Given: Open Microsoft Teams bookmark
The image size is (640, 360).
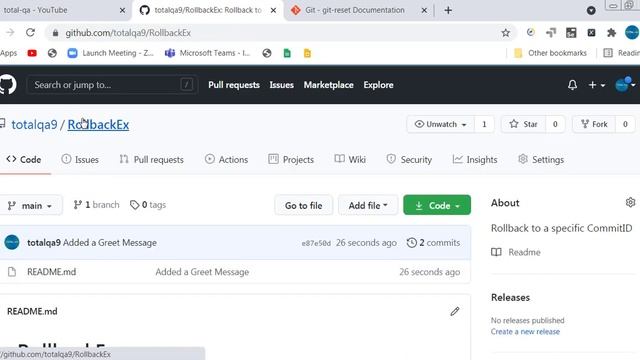Looking at the screenshot, I should tap(207, 53).
